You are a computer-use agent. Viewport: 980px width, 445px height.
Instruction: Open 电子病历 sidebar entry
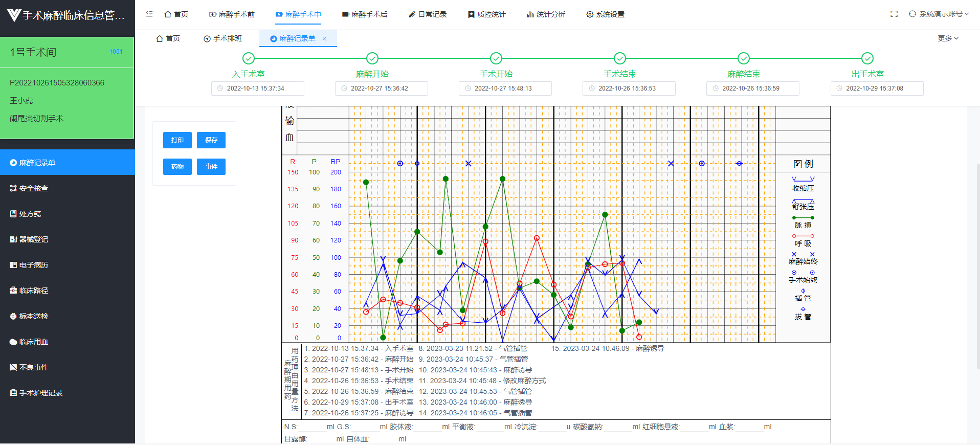click(x=34, y=265)
